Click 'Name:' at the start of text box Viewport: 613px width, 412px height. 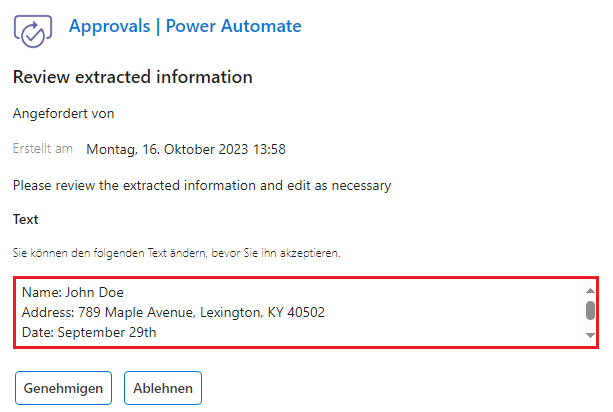point(41,292)
